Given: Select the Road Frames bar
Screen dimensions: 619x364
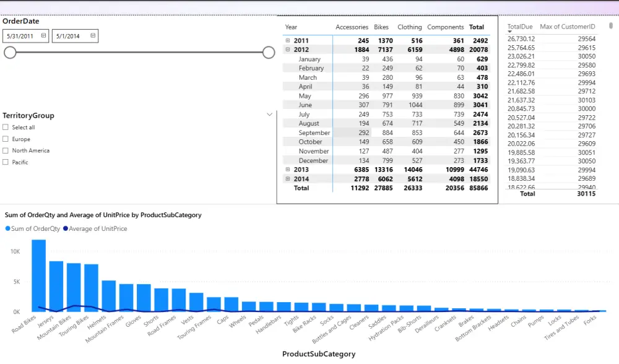Looking at the screenshot, I should (x=179, y=300).
